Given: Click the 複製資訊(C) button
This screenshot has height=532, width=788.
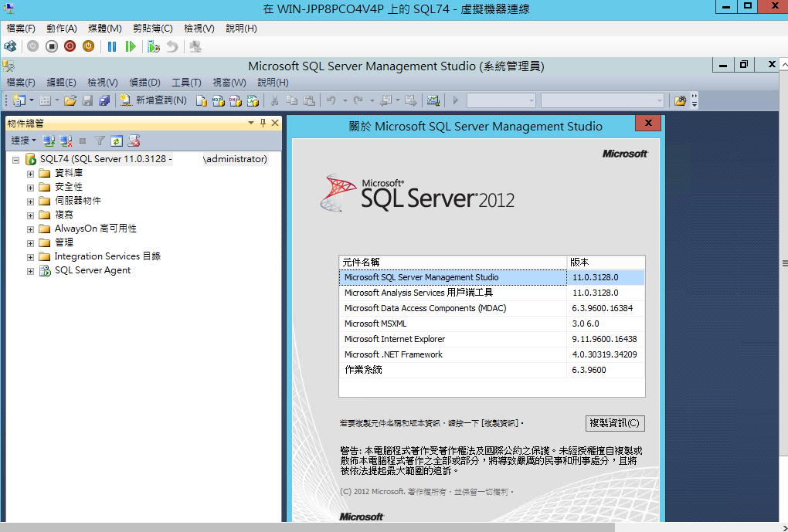Looking at the screenshot, I should [615, 423].
